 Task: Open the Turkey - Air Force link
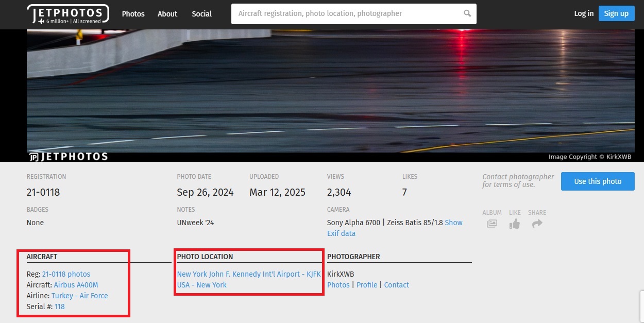80,296
